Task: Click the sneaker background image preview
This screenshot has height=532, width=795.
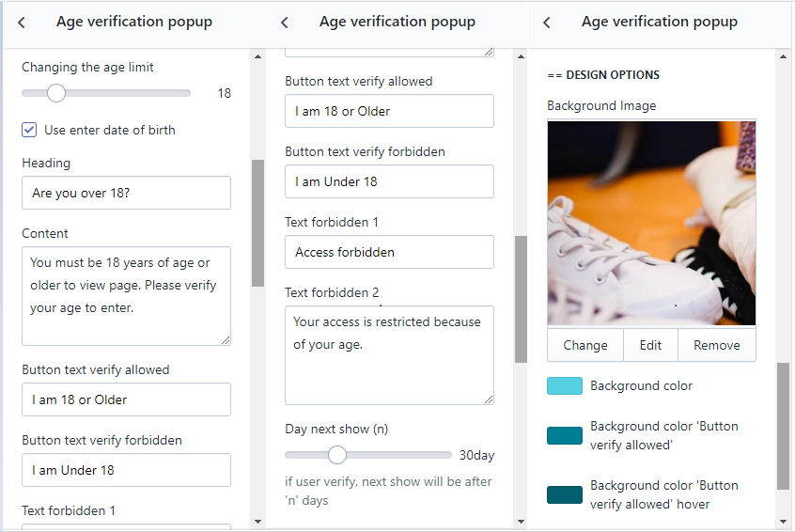Action: click(651, 224)
